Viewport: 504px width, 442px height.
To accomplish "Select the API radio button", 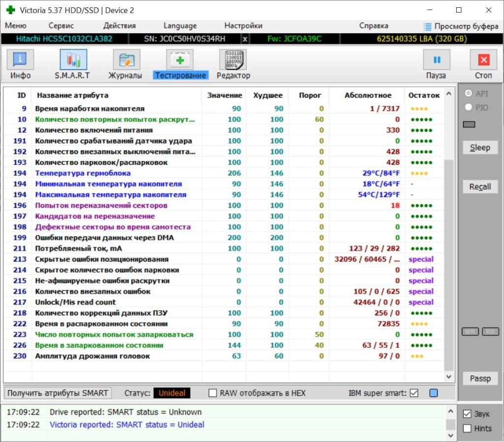I will pyautogui.click(x=469, y=93).
